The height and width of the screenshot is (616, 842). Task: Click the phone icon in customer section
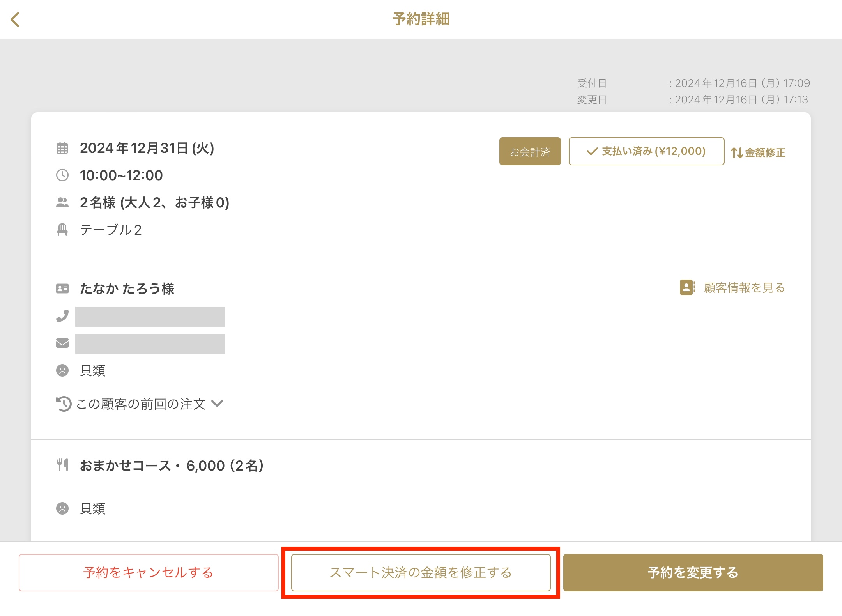pyautogui.click(x=62, y=316)
